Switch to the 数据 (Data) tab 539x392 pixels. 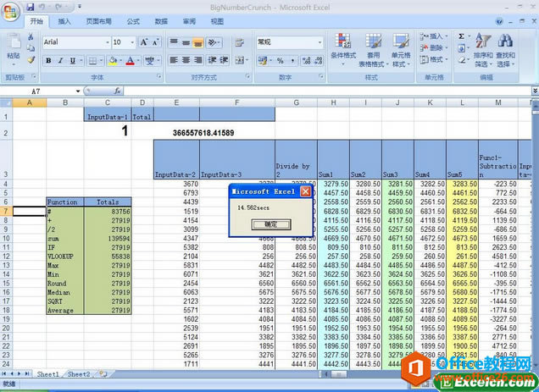pyautogui.click(x=161, y=22)
